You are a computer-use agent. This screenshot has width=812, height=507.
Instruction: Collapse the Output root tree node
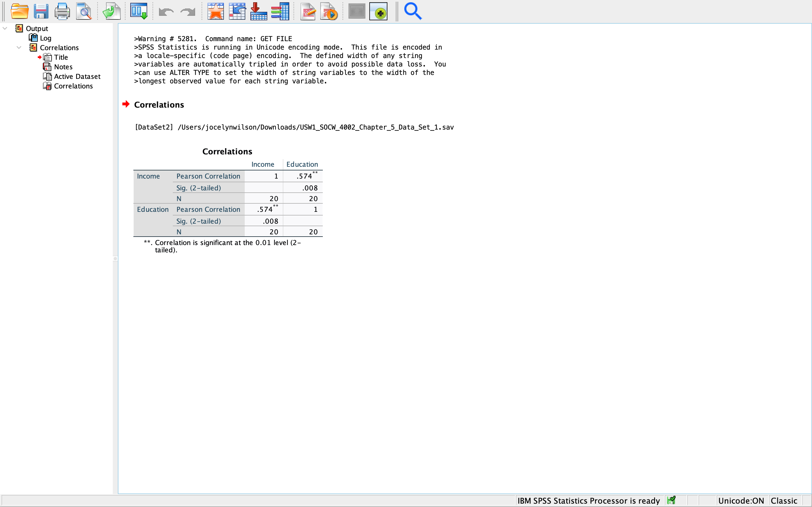point(5,28)
